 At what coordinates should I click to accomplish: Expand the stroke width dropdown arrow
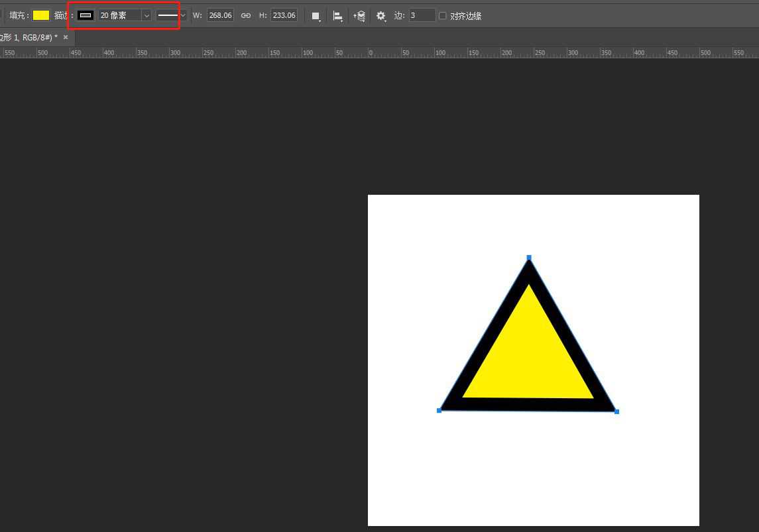click(x=146, y=15)
